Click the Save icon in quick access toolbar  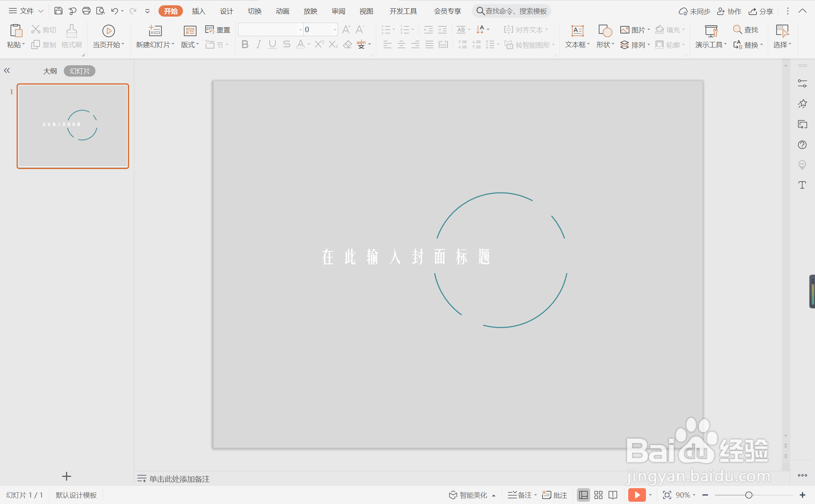[x=58, y=11]
